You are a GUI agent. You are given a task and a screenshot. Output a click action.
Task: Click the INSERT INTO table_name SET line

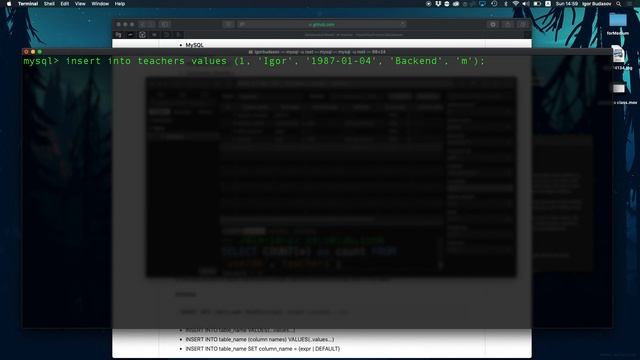click(x=262, y=349)
